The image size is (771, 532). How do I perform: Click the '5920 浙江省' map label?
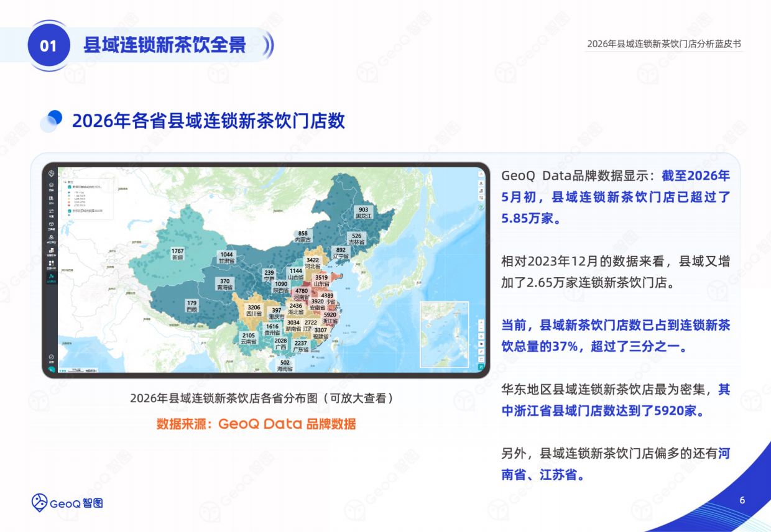pos(330,318)
